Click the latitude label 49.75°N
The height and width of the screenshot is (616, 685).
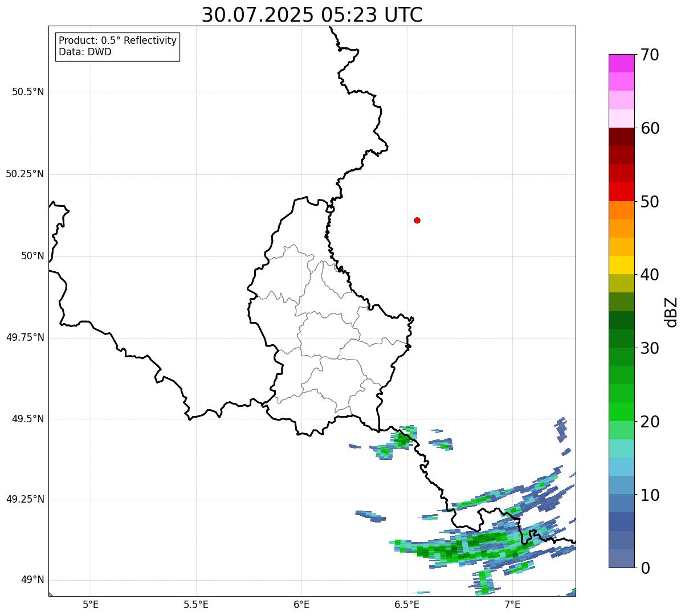[x=25, y=337]
